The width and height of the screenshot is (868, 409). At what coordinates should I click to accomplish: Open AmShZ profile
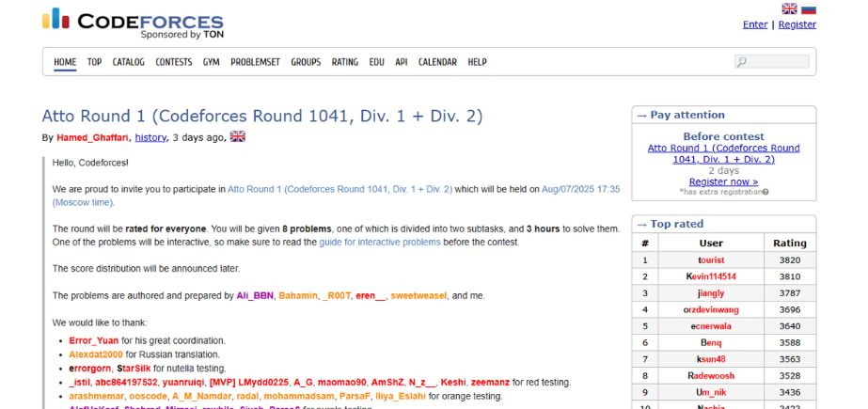click(387, 382)
